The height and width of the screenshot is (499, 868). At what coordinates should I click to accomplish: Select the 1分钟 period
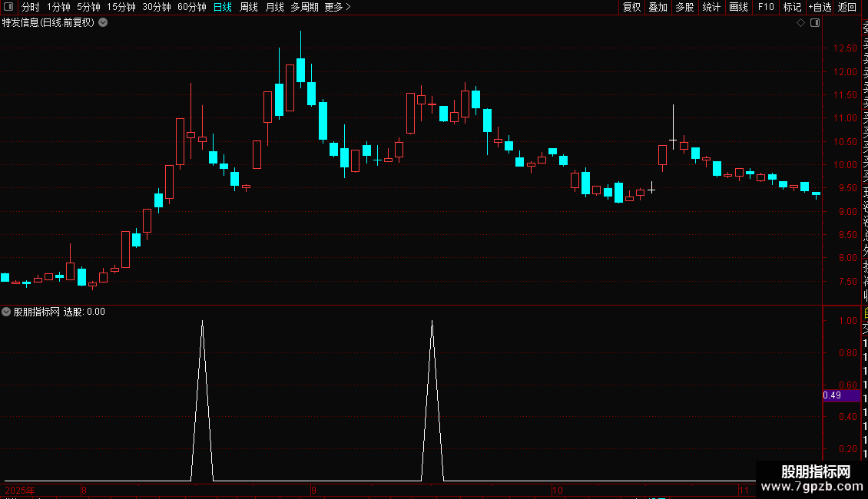coord(58,7)
